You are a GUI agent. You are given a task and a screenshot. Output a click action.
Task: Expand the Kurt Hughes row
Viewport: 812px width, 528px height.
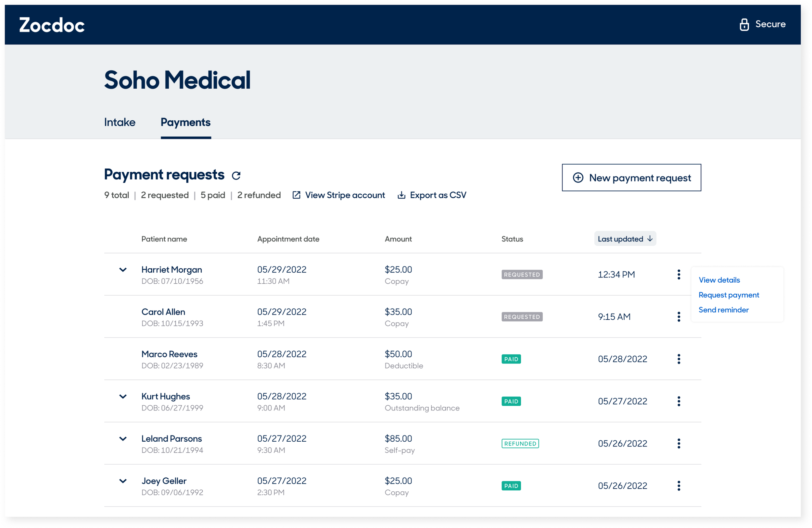123,397
